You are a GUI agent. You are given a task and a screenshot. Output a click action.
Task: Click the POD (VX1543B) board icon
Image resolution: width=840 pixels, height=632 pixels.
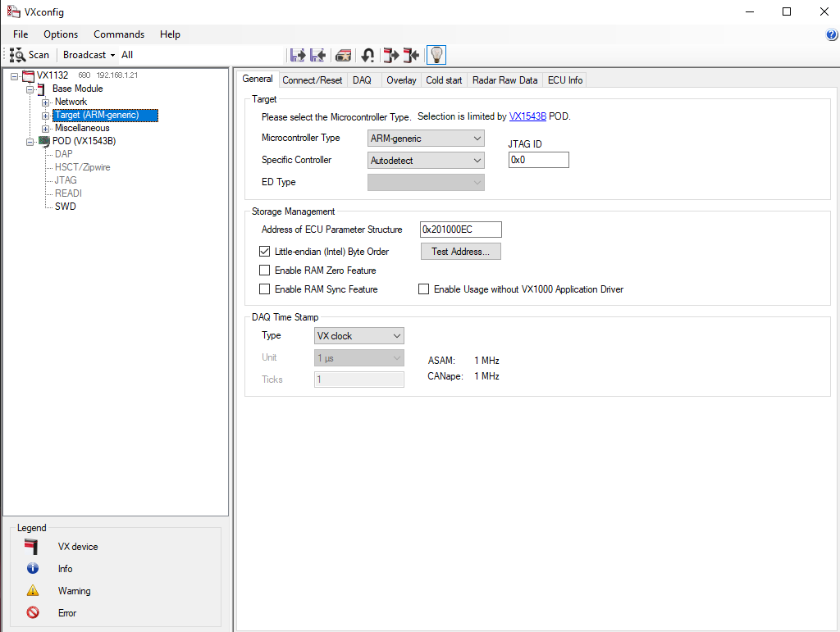[x=44, y=141]
